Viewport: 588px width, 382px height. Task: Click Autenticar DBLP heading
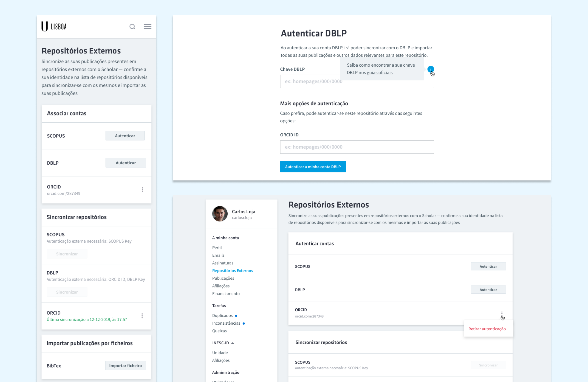(x=314, y=33)
